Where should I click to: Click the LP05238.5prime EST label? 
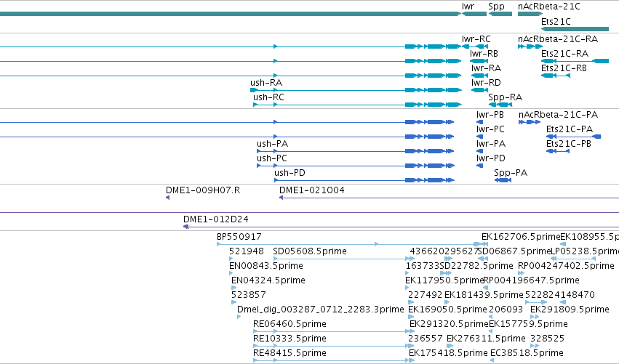pos(585,251)
